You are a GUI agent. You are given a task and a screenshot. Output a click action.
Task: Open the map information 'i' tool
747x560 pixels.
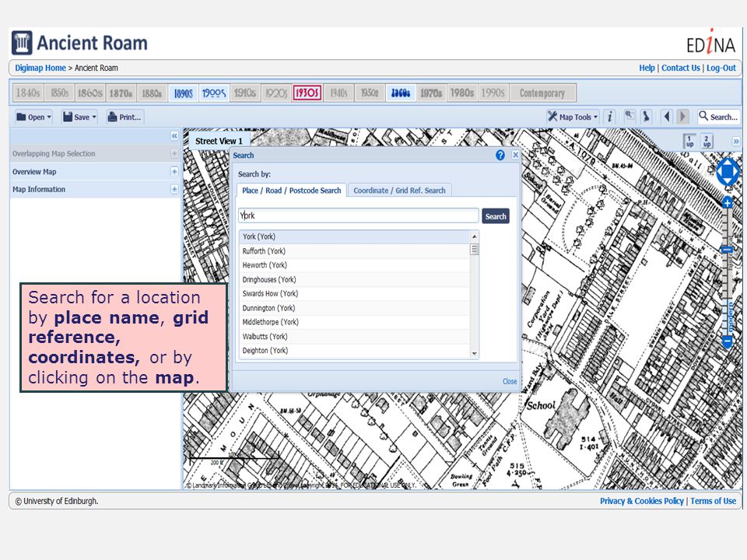pos(609,117)
